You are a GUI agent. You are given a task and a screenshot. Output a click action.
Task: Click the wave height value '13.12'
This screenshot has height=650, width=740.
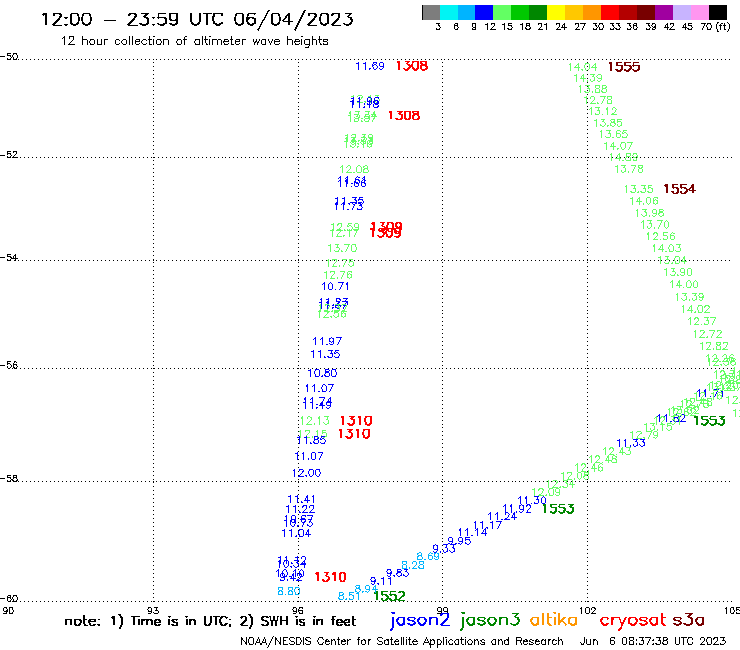[603, 111]
